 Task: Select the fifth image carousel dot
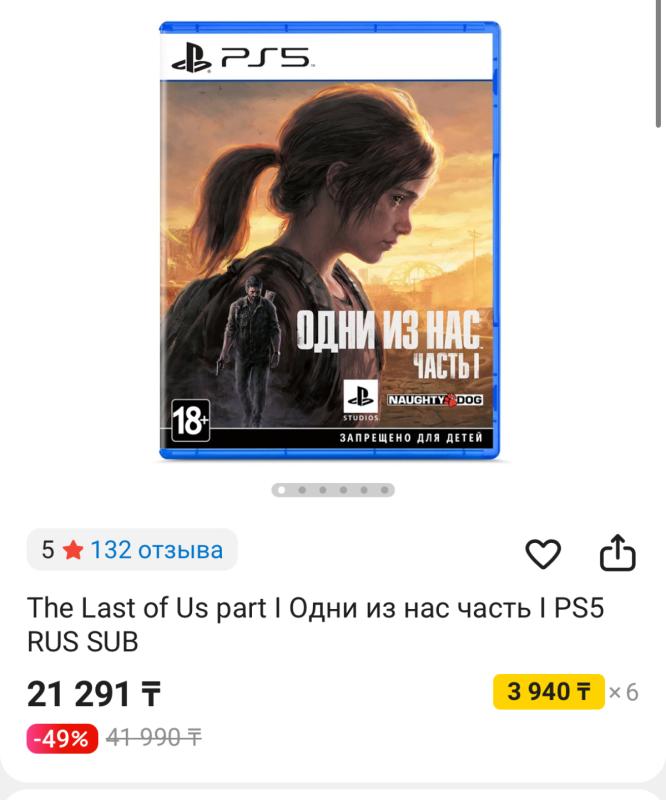(364, 490)
